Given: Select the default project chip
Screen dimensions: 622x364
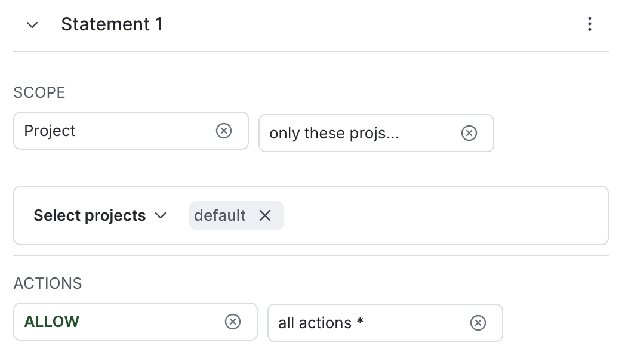Looking at the screenshot, I should [x=220, y=215].
